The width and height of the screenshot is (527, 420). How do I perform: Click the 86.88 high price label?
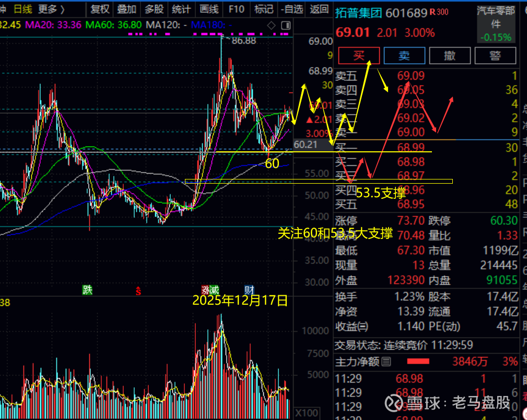(244, 41)
